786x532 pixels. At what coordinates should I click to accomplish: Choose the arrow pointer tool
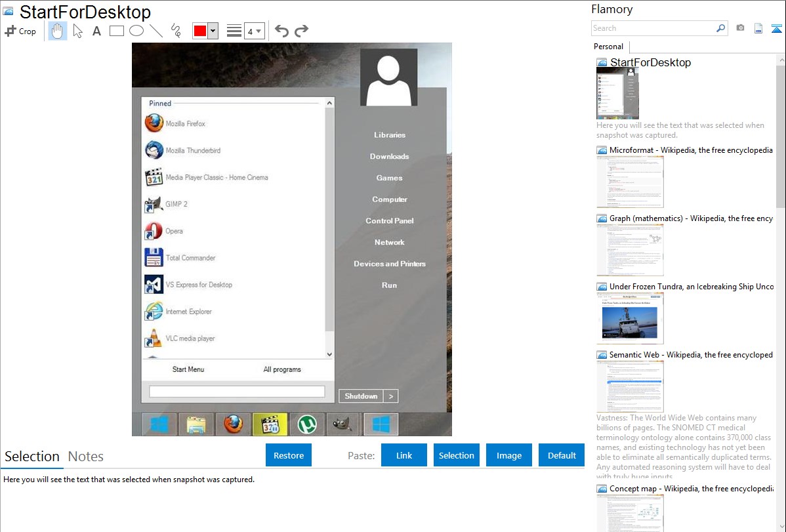point(77,31)
